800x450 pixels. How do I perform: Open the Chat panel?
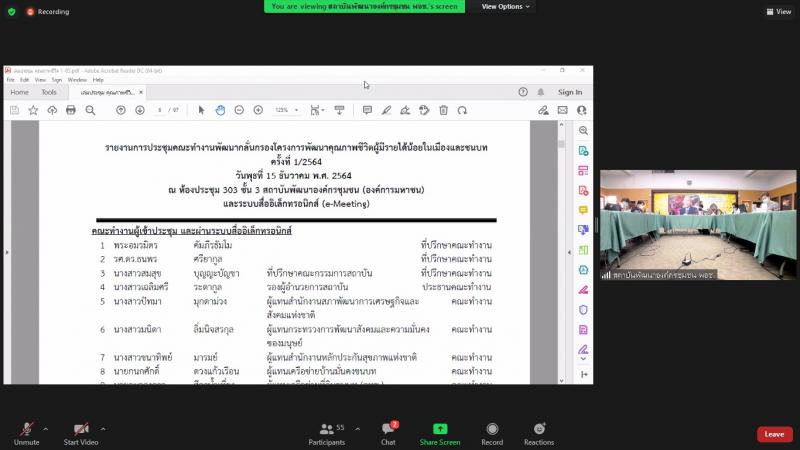388,434
